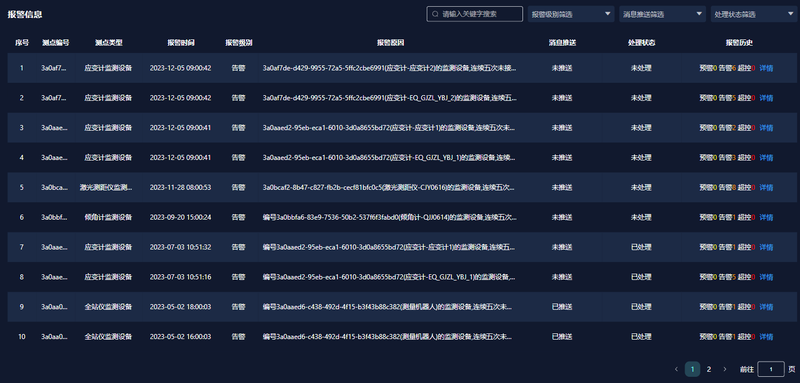
Task: Click the 前往 page number input
Action: [x=771, y=369]
